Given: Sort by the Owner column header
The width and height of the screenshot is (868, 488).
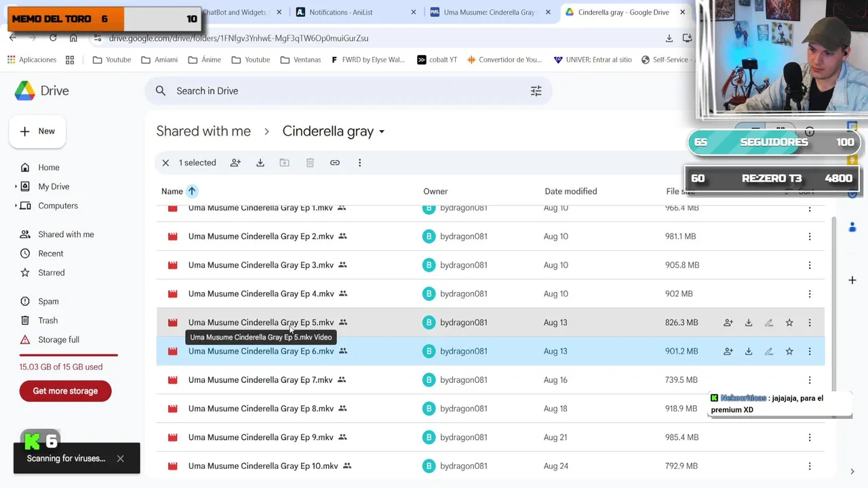Looking at the screenshot, I should [435, 191].
